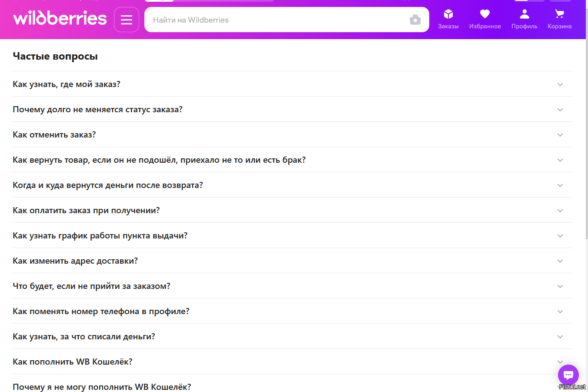
Task: Open Избранное favorites heart icon
Action: [x=485, y=20]
